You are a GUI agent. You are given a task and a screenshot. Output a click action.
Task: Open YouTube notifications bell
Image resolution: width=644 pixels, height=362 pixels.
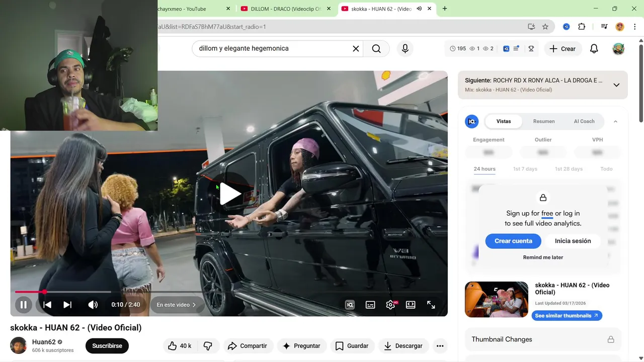click(x=594, y=49)
